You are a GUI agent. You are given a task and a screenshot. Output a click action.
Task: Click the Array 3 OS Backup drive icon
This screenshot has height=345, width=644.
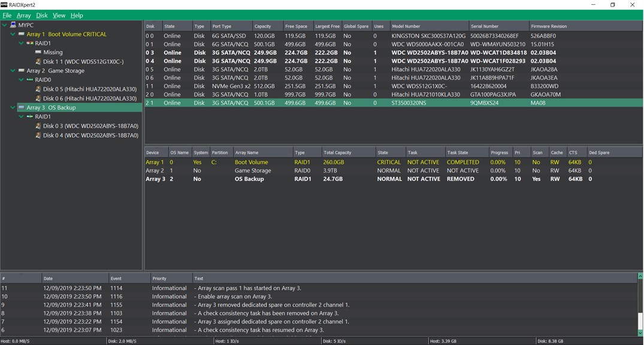(22, 107)
